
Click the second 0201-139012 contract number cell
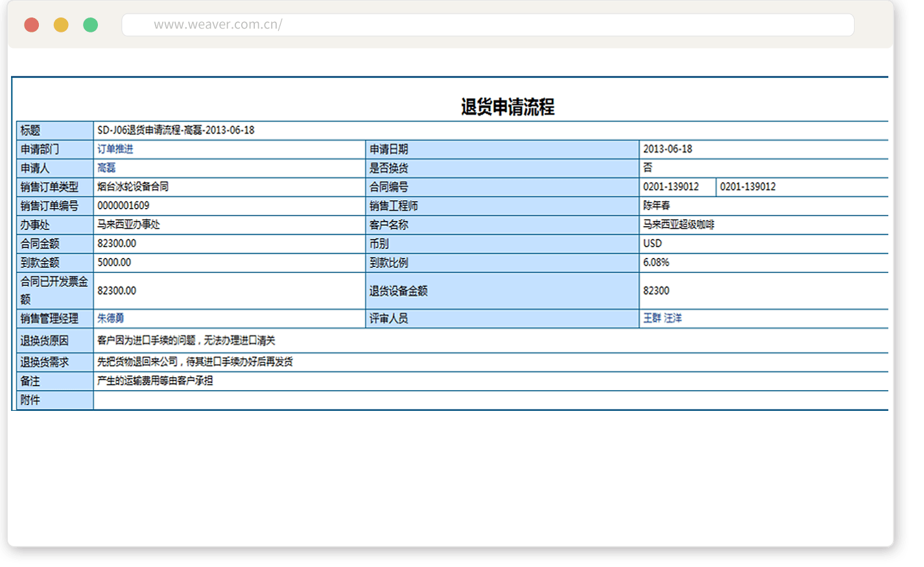pyautogui.click(x=748, y=187)
